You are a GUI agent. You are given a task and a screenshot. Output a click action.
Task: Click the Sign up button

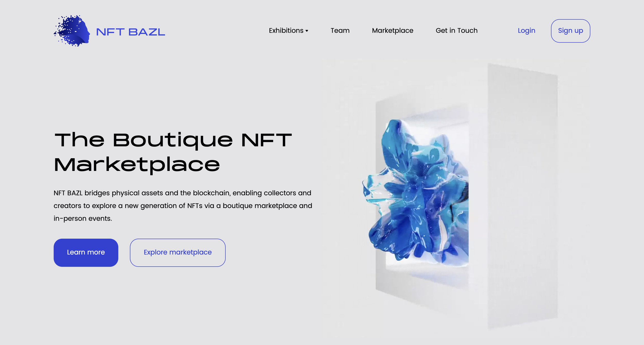(571, 31)
